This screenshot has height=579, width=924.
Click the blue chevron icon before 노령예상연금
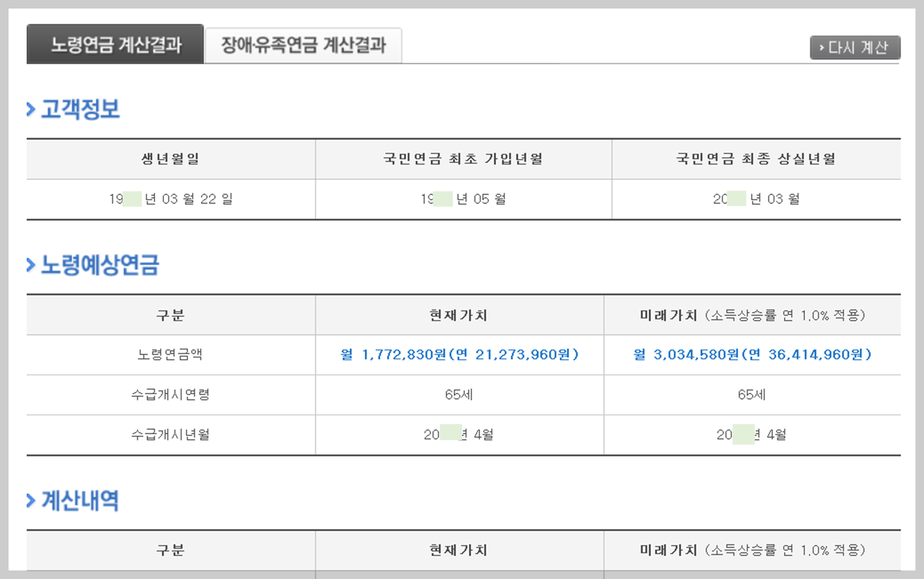(29, 264)
